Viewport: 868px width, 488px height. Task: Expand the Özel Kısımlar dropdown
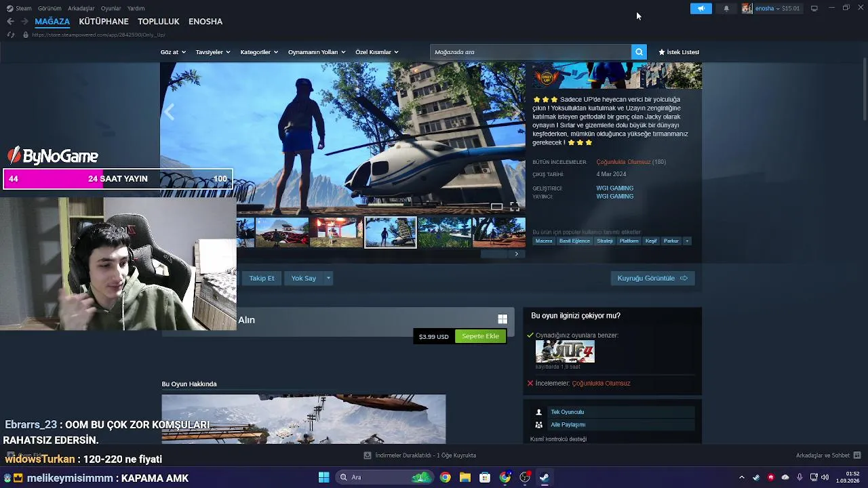tap(377, 52)
